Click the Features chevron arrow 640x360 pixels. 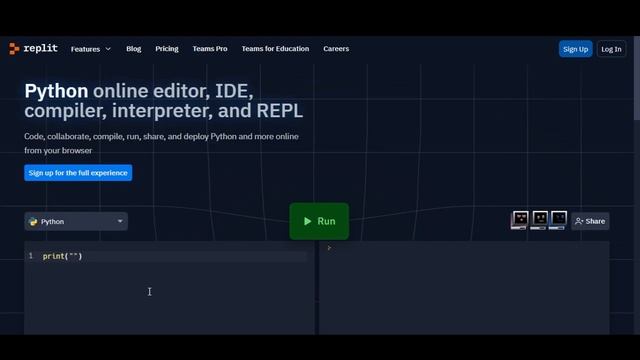click(108, 49)
